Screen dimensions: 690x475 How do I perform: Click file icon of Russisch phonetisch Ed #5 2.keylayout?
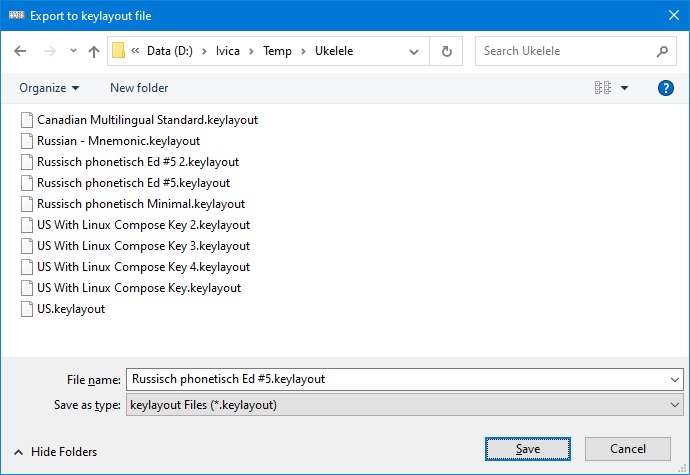tap(27, 162)
